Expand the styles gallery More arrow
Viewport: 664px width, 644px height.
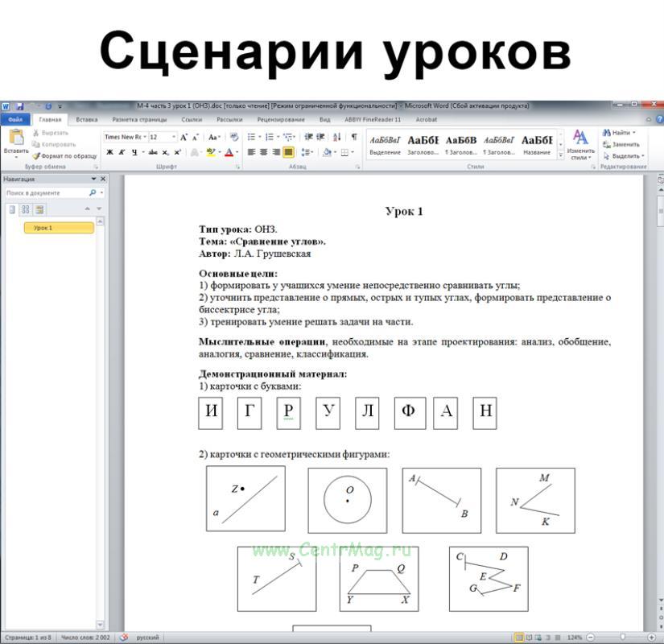click(x=561, y=155)
